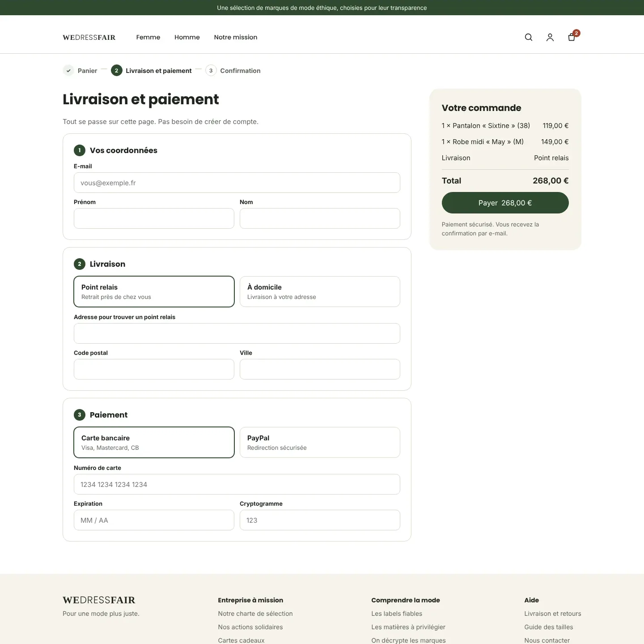This screenshot has height=644, width=644.
Task: Open the user account icon
Action: pos(550,37)
